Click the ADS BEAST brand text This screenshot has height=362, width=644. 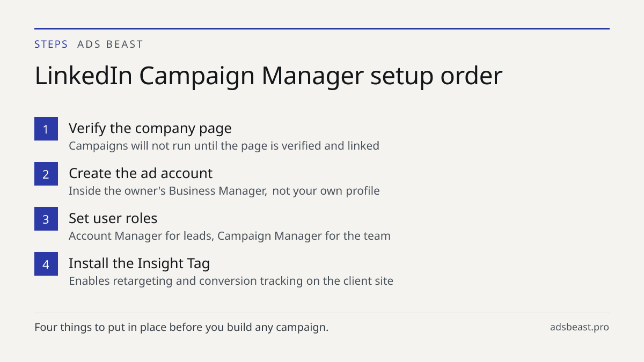pos(110,45)
